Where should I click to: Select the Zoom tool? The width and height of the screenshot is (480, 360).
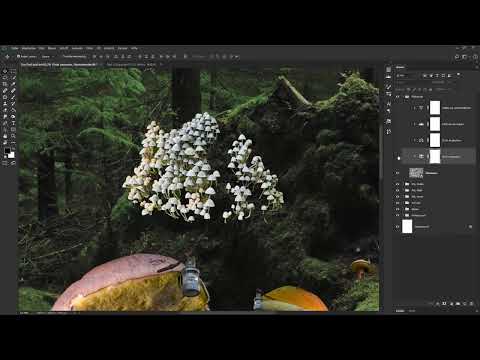13,136
